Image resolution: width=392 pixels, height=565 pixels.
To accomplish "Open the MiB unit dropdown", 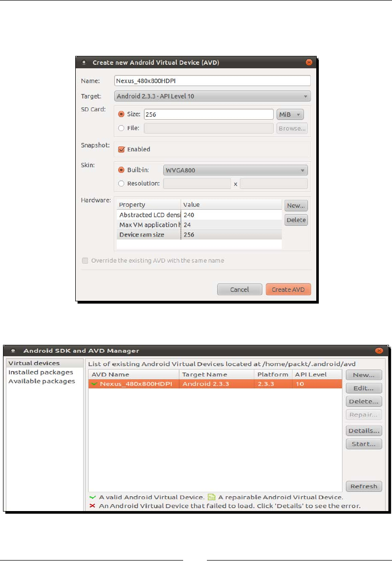I will coord(290,114).
